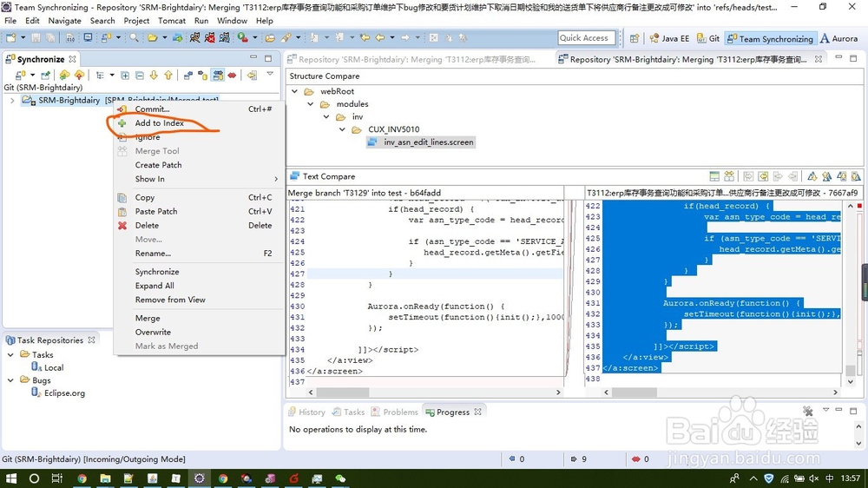Click previous difference icon in Text Compare
The image size is (868, 488).
(x=826, y=176)
